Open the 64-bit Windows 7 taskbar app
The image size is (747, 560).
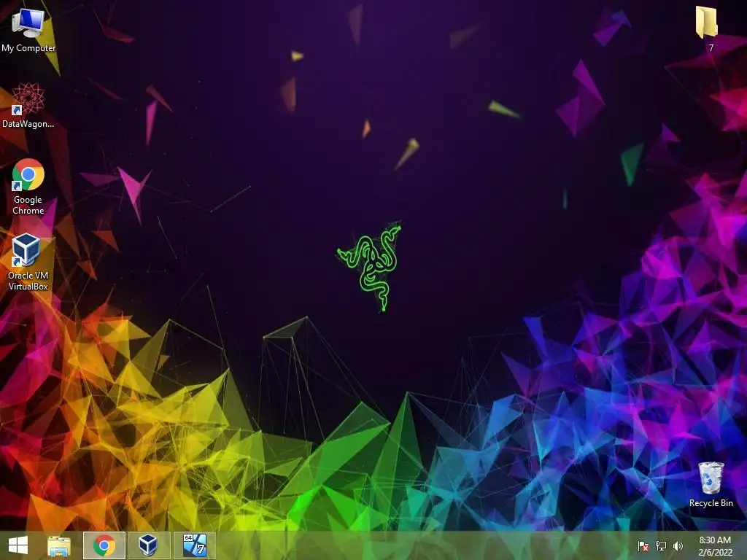click(x=194, y=545)
